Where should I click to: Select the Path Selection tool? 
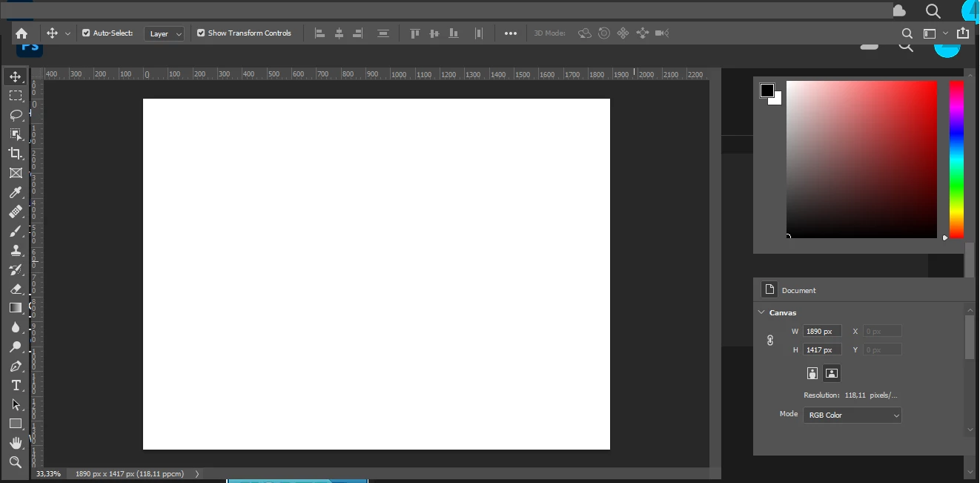pos(16,404)
